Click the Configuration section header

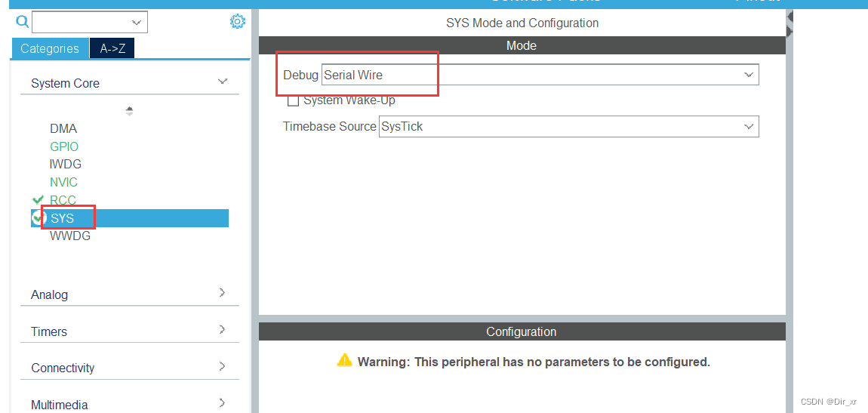tap(522, 331)
